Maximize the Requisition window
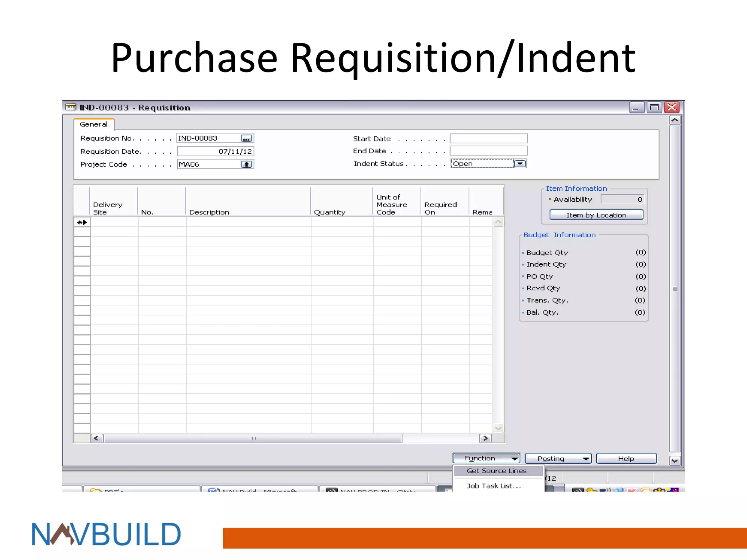Screen dimensions: 747x560 pyautogui.click(x=654, y=107)
